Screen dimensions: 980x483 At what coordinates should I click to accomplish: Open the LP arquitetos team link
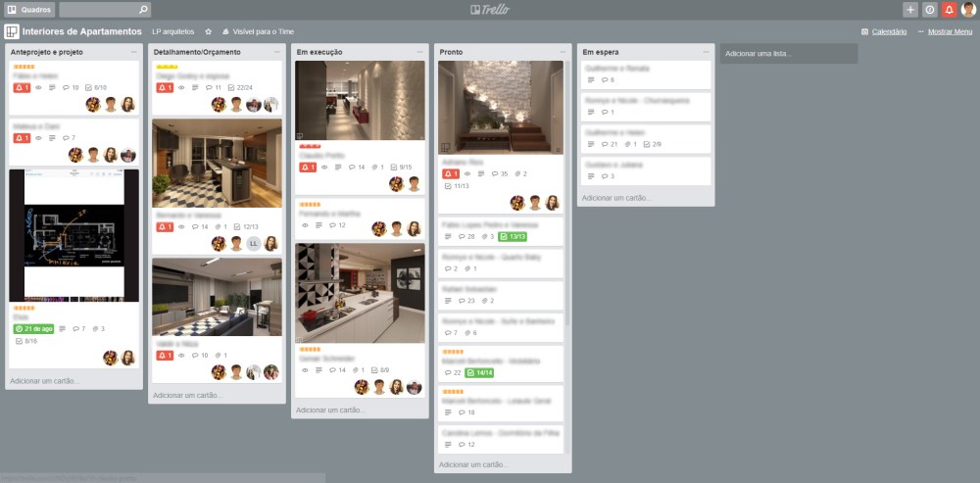click(x=173, y=31)
